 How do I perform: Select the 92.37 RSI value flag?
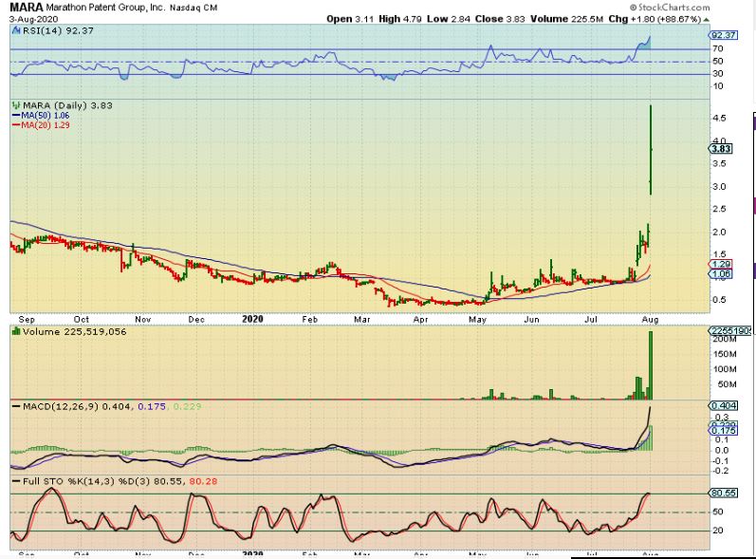coord(724,35)
